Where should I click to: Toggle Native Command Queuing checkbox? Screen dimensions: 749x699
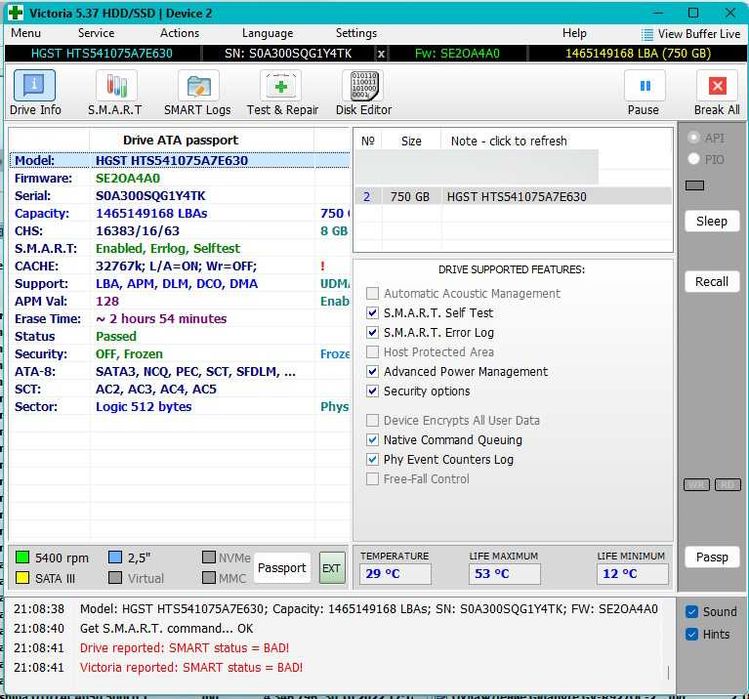coord(372,440)
